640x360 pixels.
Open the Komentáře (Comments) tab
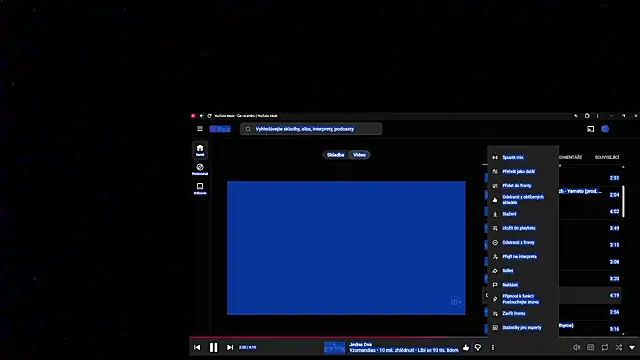(x=570, y=157)
